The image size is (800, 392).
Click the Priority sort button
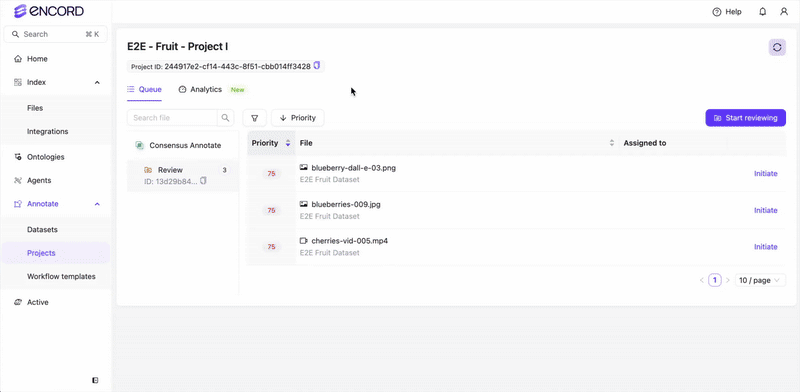click(298, 118)
